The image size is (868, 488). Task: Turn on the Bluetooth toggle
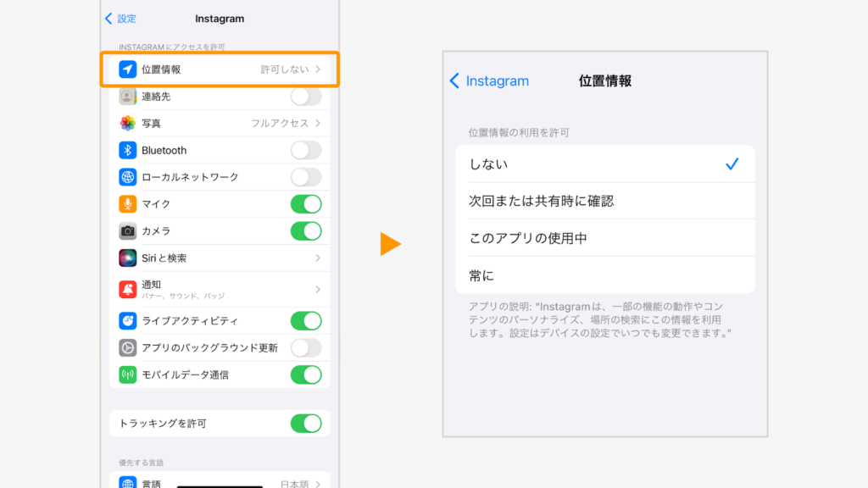click(306, 150)
